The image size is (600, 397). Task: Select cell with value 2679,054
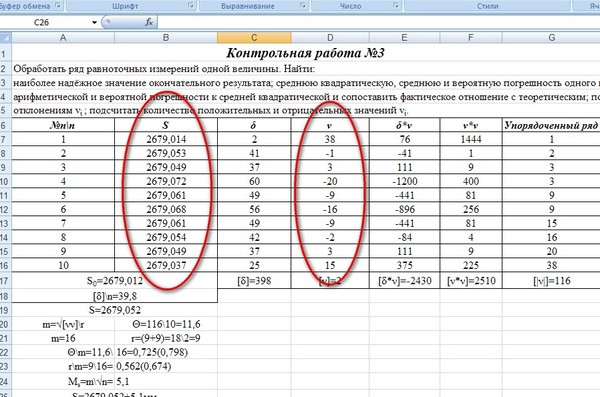coord(166,237)
